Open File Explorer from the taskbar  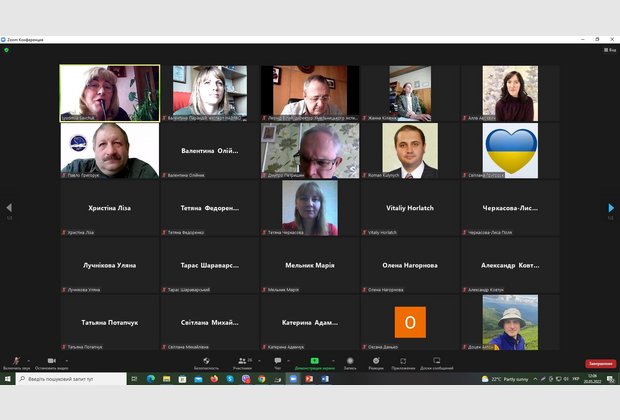pyautogui.click(x=166, y=379)
